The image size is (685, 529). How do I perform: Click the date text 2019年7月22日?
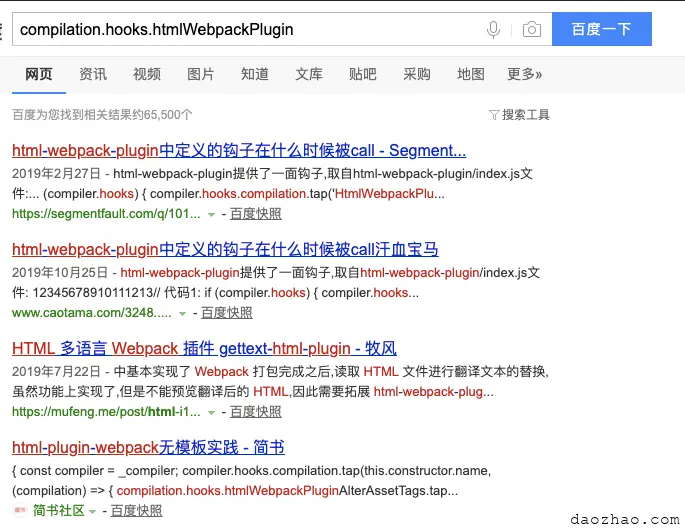(x=56, y=371)
